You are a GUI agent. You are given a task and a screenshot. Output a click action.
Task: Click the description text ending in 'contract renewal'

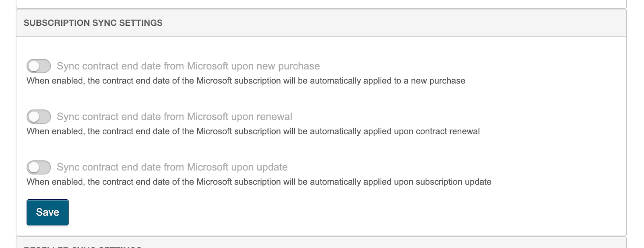(x=253, y=132)
